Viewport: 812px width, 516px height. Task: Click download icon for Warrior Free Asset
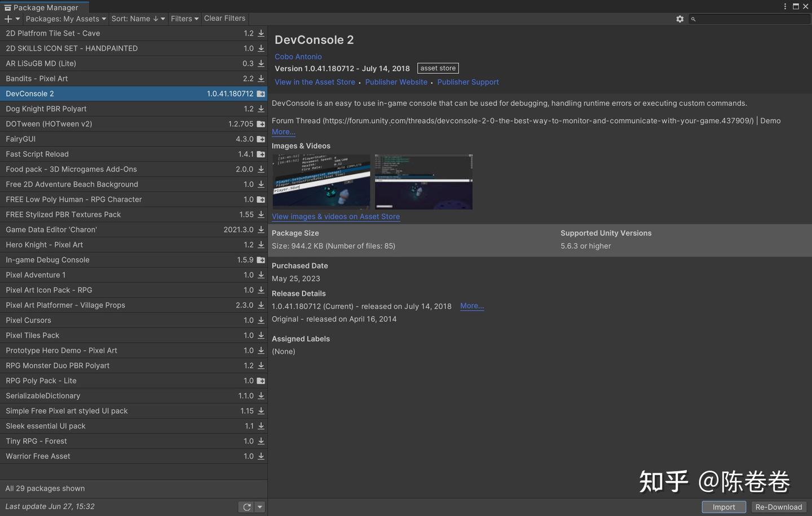tap(261, 456)
